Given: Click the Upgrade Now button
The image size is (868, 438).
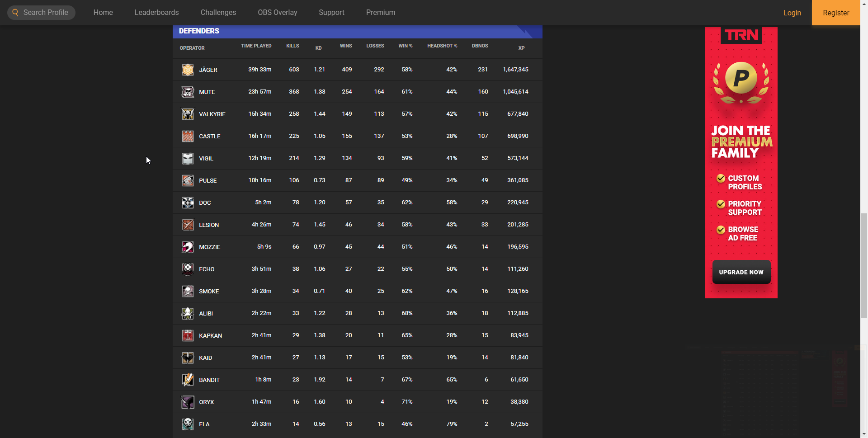Looking at the screenshot, I should click(741, 272).
